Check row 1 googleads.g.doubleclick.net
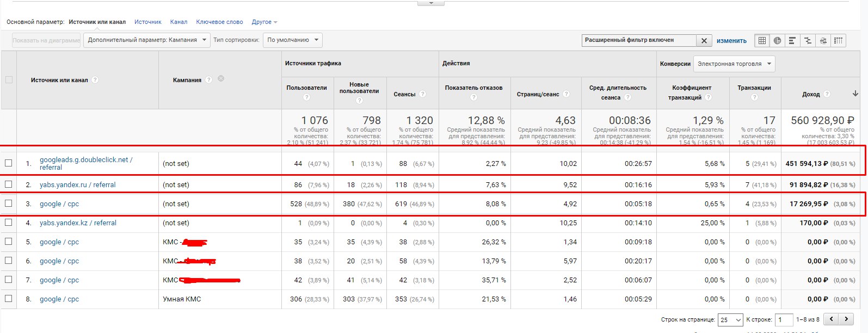This screenshot has width=868, height=333. point(9,163)
